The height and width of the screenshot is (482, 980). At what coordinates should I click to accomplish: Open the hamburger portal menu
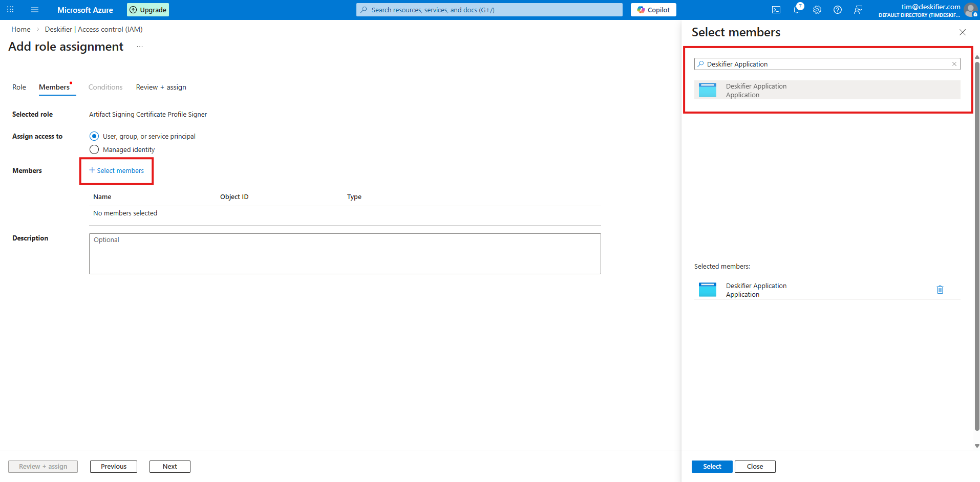point(35,10)
